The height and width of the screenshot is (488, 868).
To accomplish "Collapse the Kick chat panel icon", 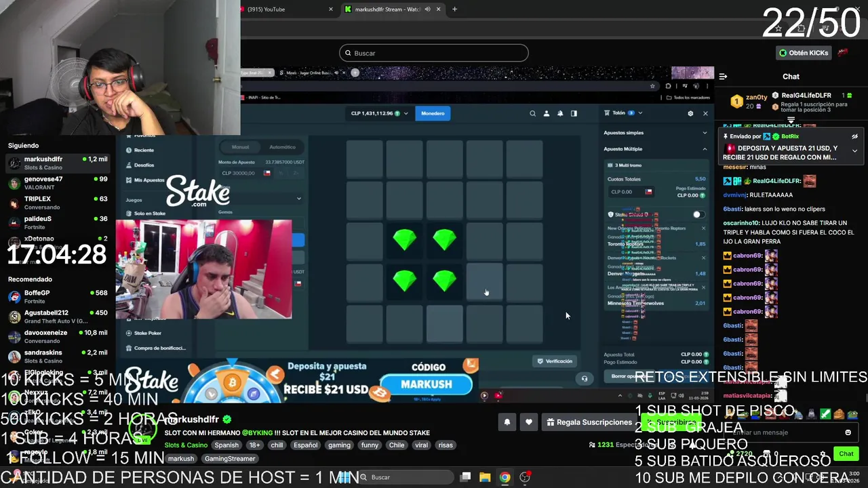I will tap(723, 77).
